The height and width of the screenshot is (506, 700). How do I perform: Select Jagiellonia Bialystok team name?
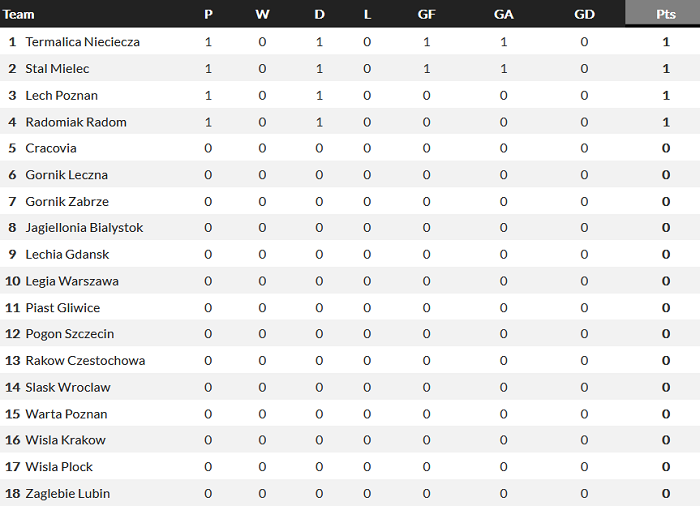pyautogui.click(x=84, y=228)
